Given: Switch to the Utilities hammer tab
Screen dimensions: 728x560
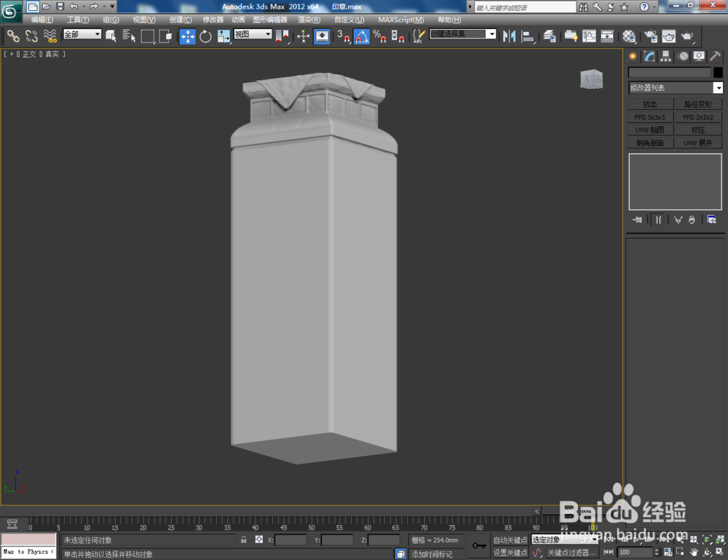Looking at the screenshot, I should pos(715,56).
